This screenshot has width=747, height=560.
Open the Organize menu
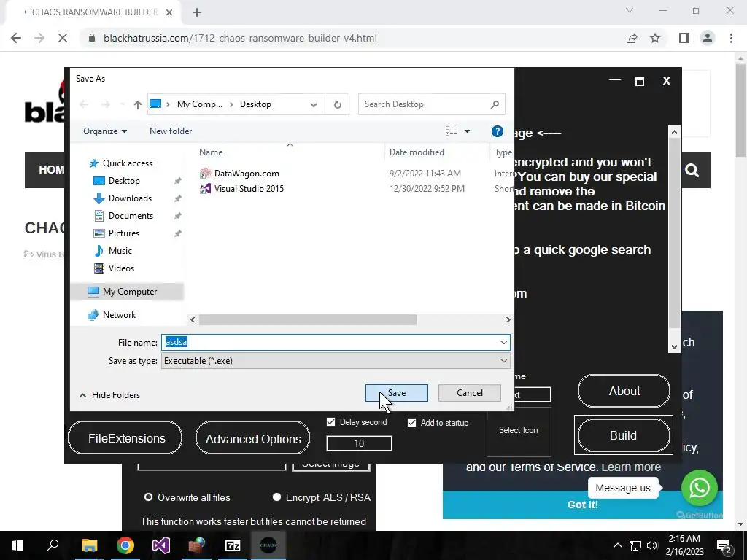tap(105, 131)
